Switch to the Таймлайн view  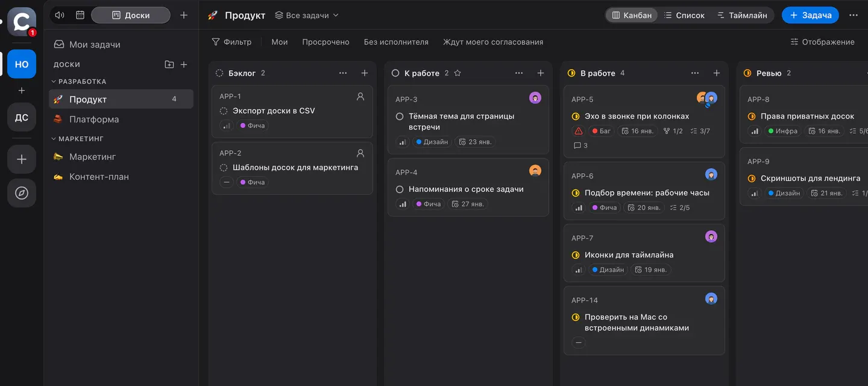[742, 15]
